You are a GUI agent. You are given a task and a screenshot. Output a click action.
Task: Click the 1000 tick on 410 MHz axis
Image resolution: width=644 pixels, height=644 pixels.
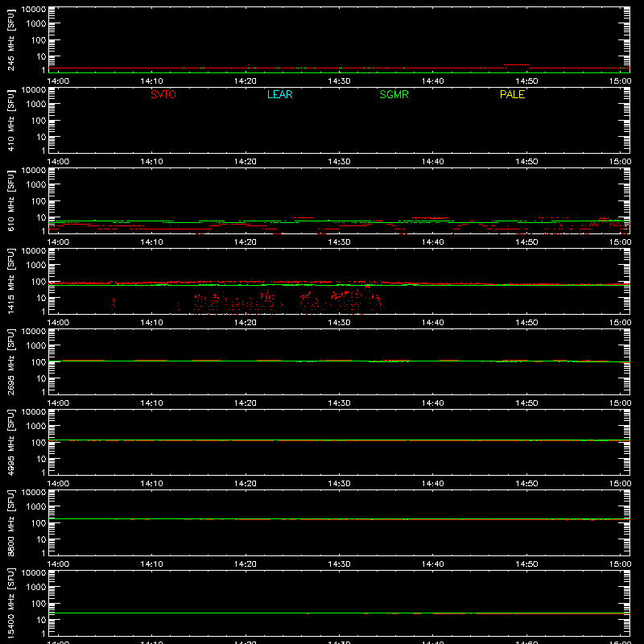tap(36, 105)
